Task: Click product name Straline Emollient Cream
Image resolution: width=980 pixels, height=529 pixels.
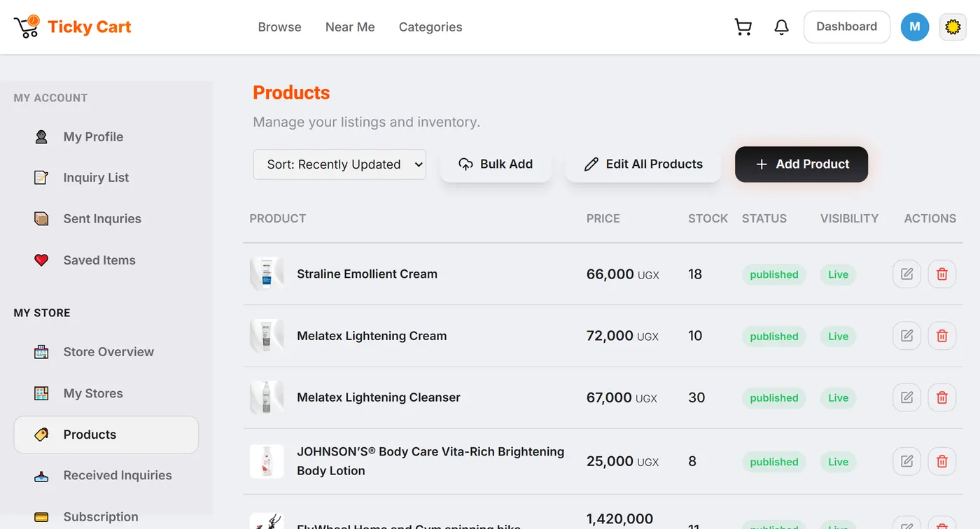Action: coord(367,274)
